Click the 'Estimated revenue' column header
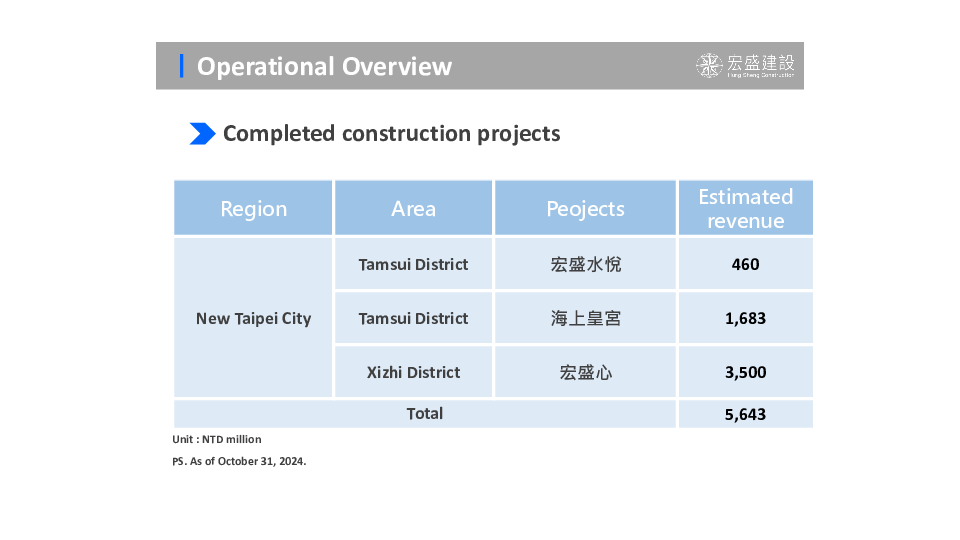The image size is (960, 540). (746, 208)
